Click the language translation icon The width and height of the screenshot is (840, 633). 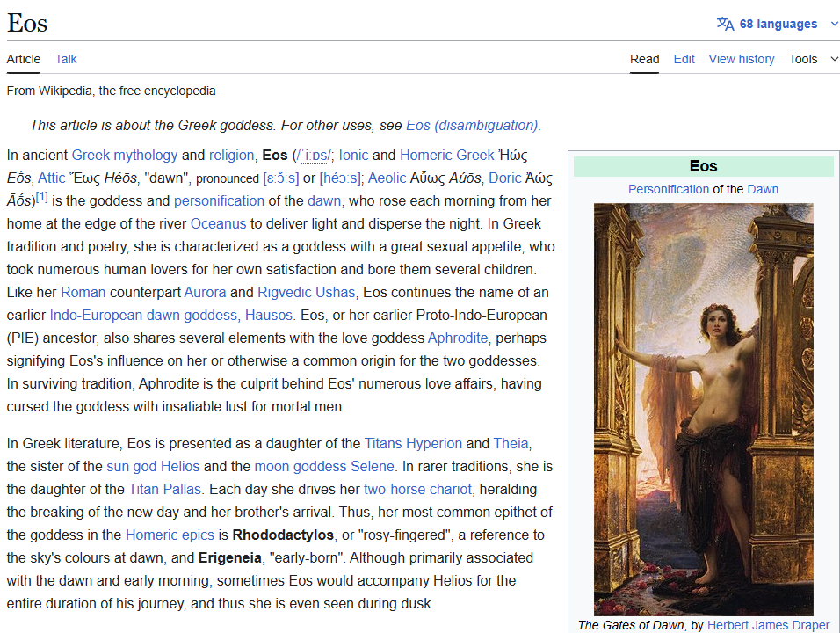[725, 24]
